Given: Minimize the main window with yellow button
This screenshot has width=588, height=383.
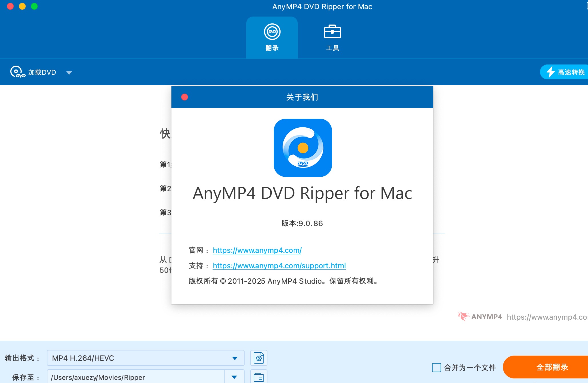Looking at the screenshot, I should (22, 6).
